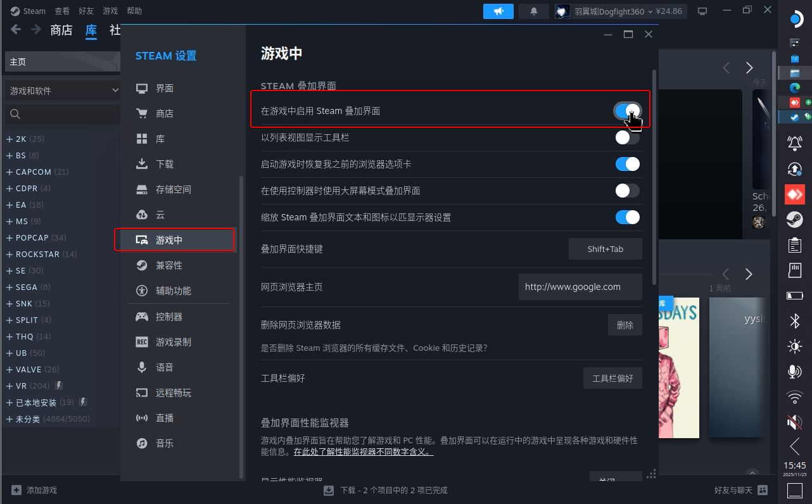The height and width of the screenshot is (504, 812).
Task: Click 添加游戏 plus icon
Action: click(16, 490)
